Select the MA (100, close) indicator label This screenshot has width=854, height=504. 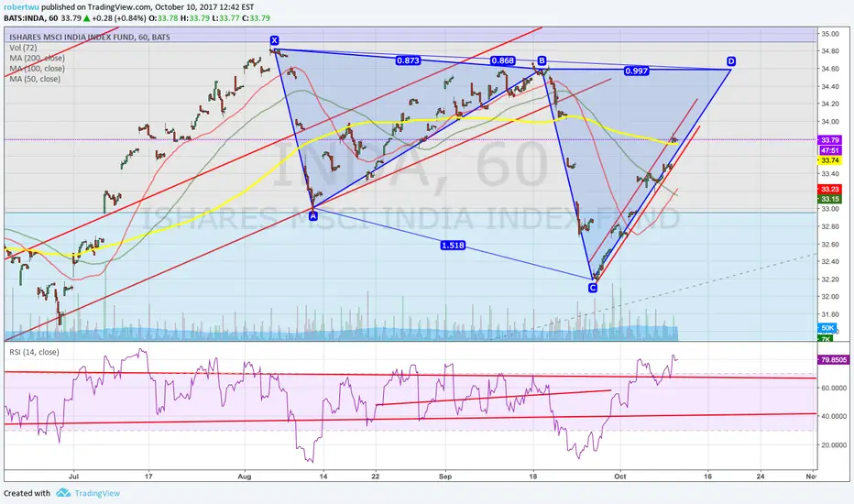click(x=37, y=68)
